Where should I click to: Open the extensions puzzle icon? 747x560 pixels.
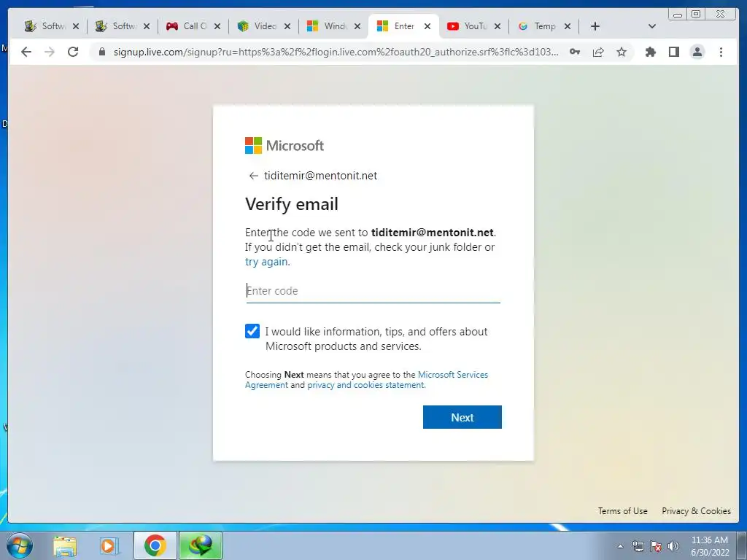point(650,52)
